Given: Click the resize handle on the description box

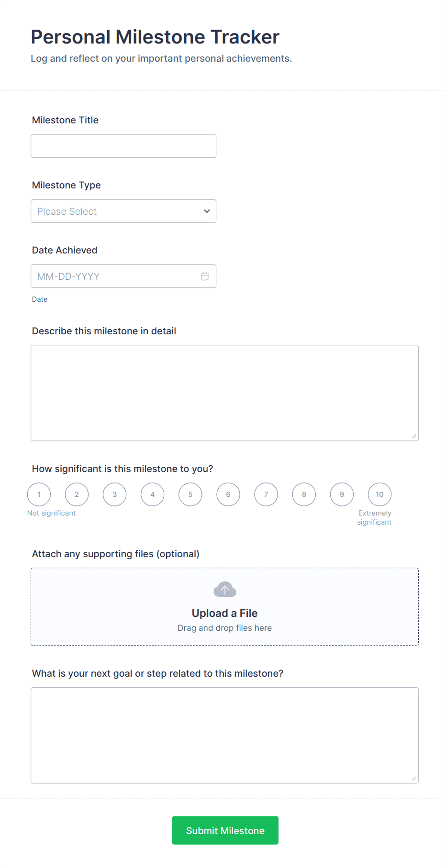Looking at the screenshot, I should [x=413, y=435].
